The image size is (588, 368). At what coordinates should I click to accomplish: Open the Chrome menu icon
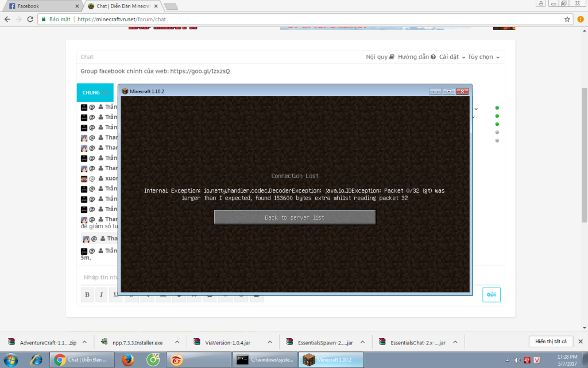581,19
